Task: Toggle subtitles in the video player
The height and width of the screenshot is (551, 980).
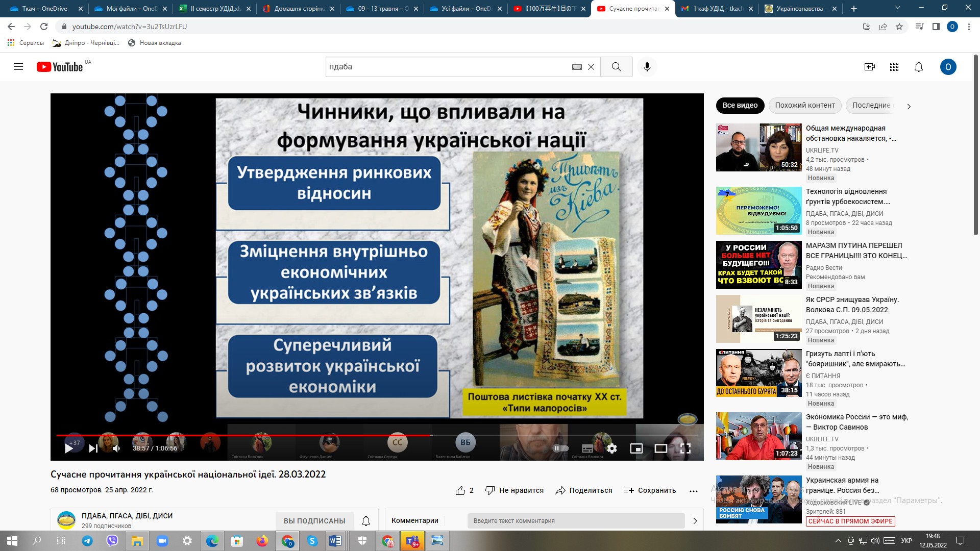Action: 587,448
